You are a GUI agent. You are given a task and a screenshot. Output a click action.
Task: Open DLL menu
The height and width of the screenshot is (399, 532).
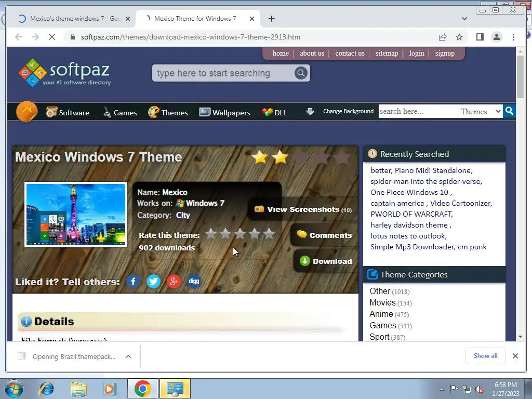click(x=274, y=112)
